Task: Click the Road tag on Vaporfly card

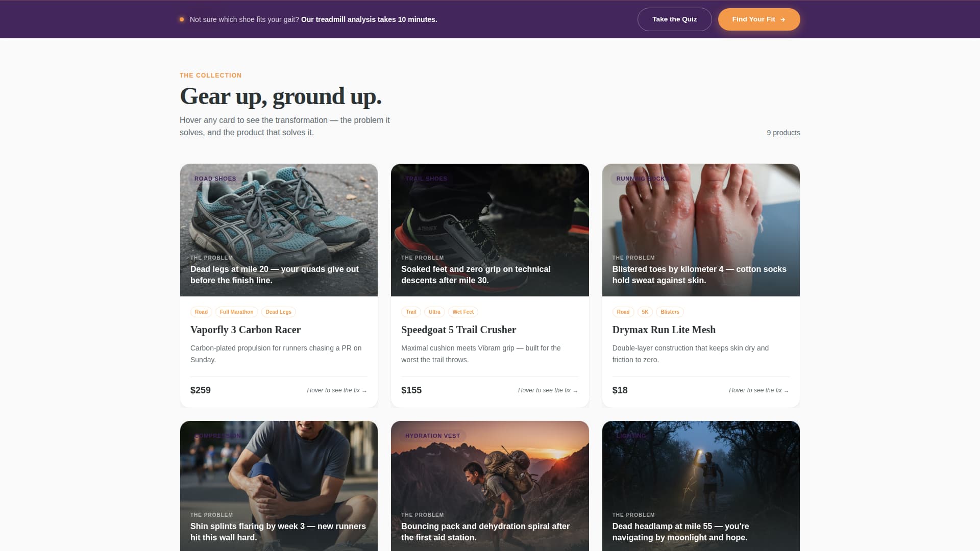Action: [201, 312]
